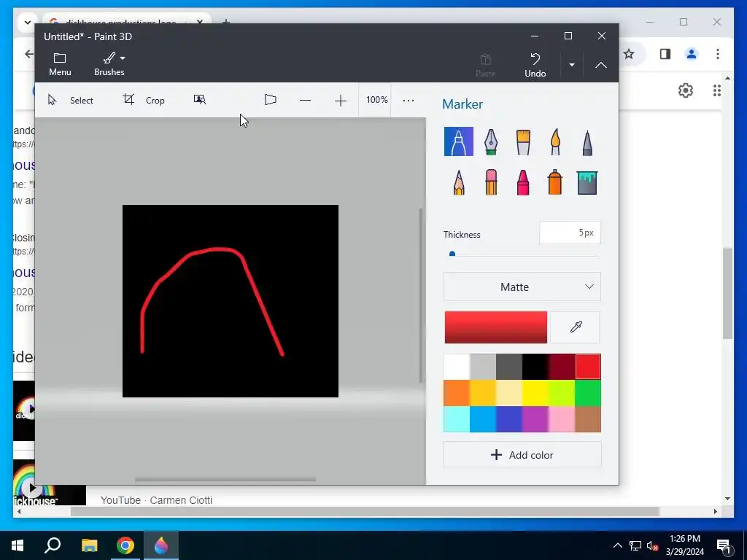Toggle the 3D view flag icon
This screenshot has height=560, width=747.
click(270, 99)
